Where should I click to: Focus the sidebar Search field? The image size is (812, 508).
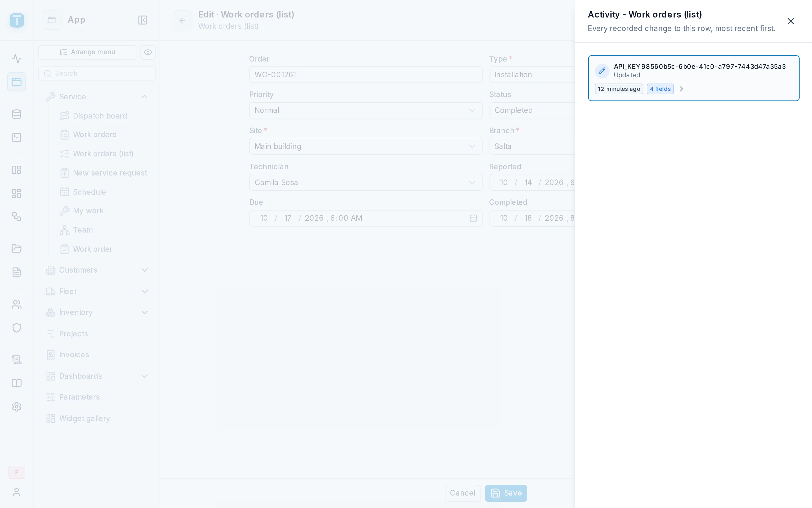pyautogui.click(x=97, y=73)
